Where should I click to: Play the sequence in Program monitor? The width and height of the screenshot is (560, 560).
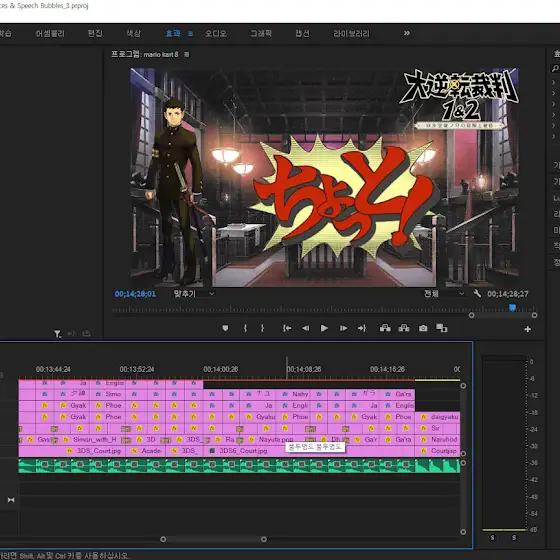pyautogui.click(x=324, y=328)
